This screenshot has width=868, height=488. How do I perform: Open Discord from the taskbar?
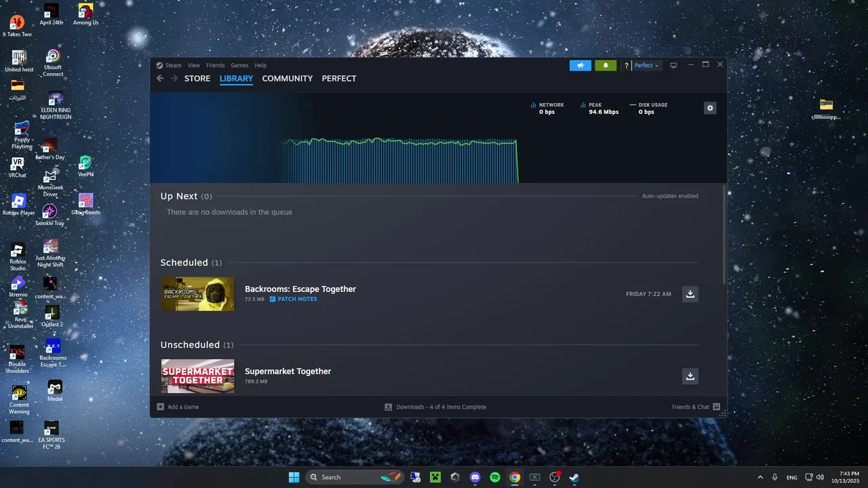[475, 477]
